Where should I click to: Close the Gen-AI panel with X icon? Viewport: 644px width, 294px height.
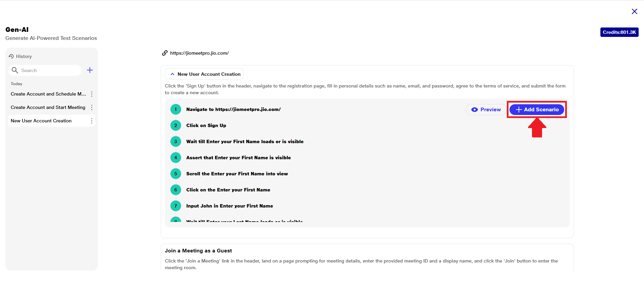(x=634, y=11)
